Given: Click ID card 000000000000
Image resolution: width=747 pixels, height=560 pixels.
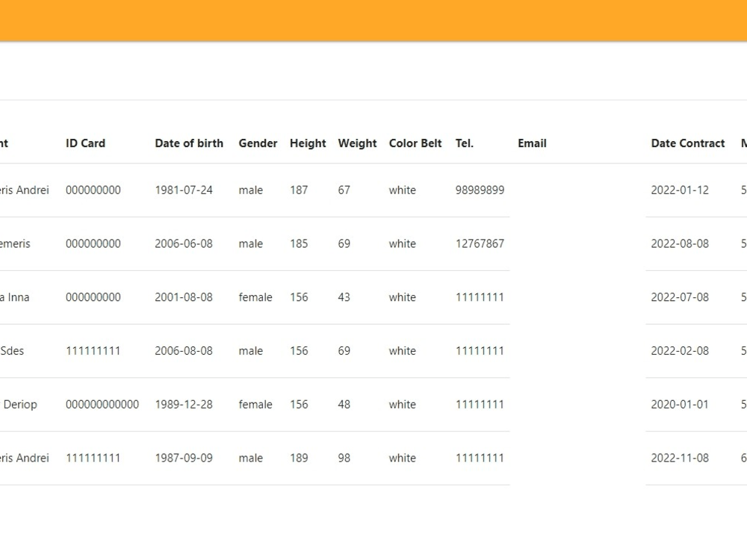Looking at the screenshot, I should [x=102, y=404].
